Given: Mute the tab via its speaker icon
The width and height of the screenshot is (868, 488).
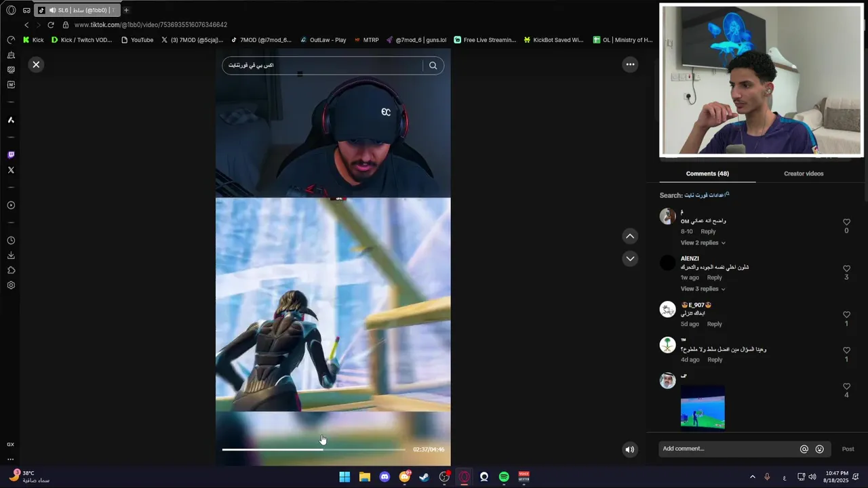Looking at the screenshot, I should coord(52,10).
